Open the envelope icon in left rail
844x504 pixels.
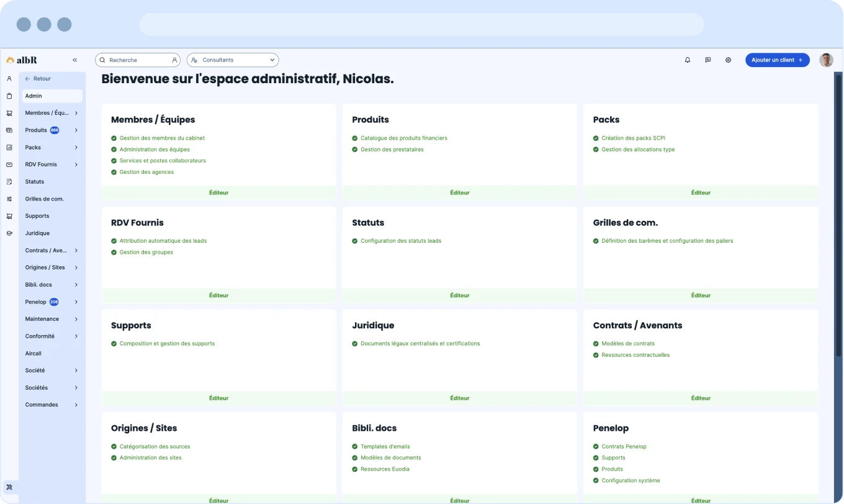point(9,165)
